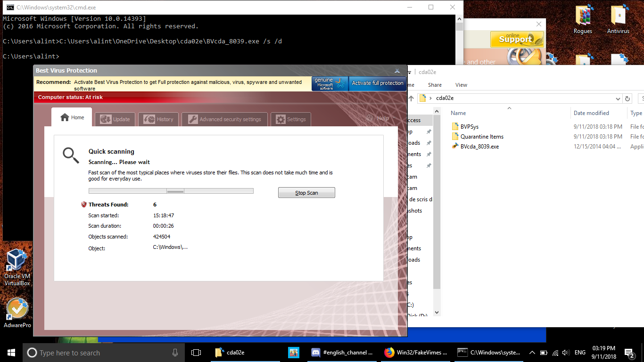Open the Quarantine Items folder

[481, 137]
